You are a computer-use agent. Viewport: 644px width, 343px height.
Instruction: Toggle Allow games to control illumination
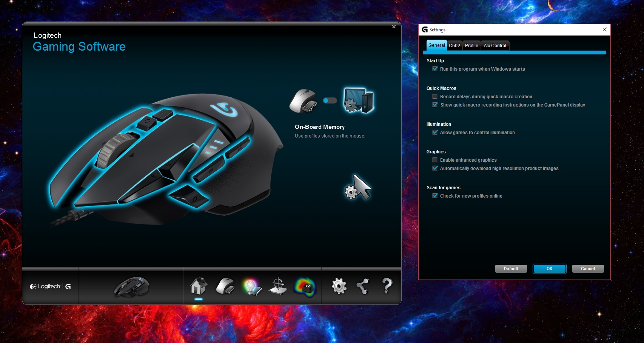[435, 132]
